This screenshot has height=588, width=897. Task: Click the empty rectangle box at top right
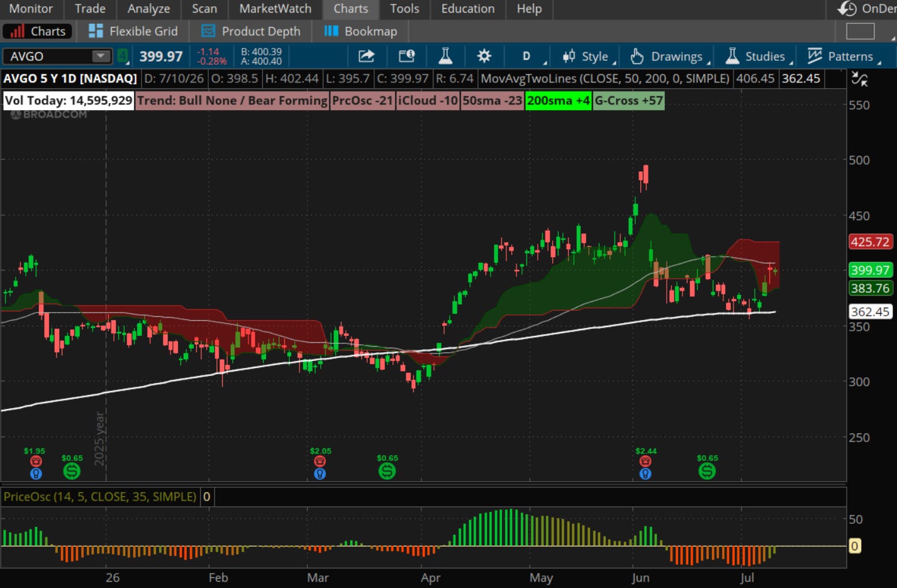[x=860, y=31]
